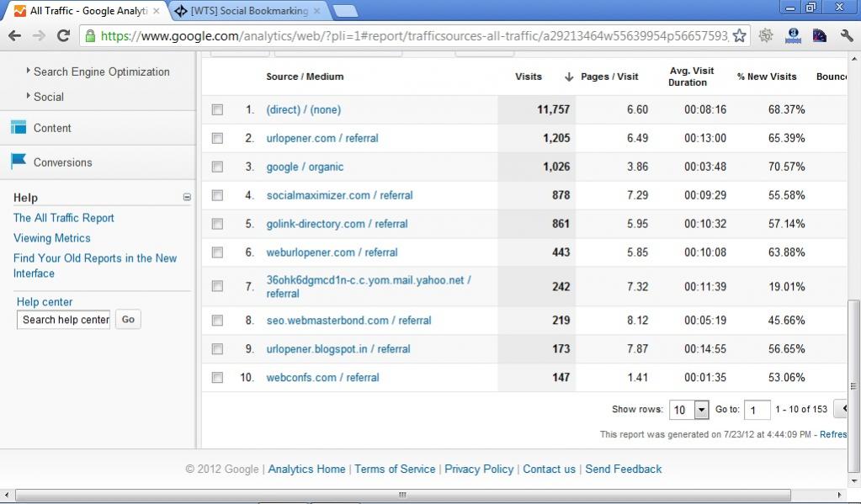861x504 pixels.
Task: Open the Content section icon
Action: (x=19, y=127)
